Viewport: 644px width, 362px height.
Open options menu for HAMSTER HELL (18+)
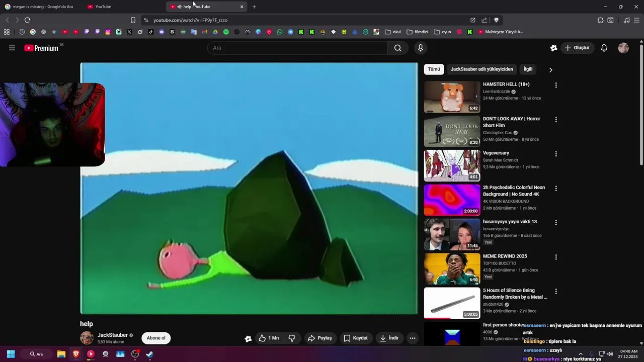tap(556, 85)
